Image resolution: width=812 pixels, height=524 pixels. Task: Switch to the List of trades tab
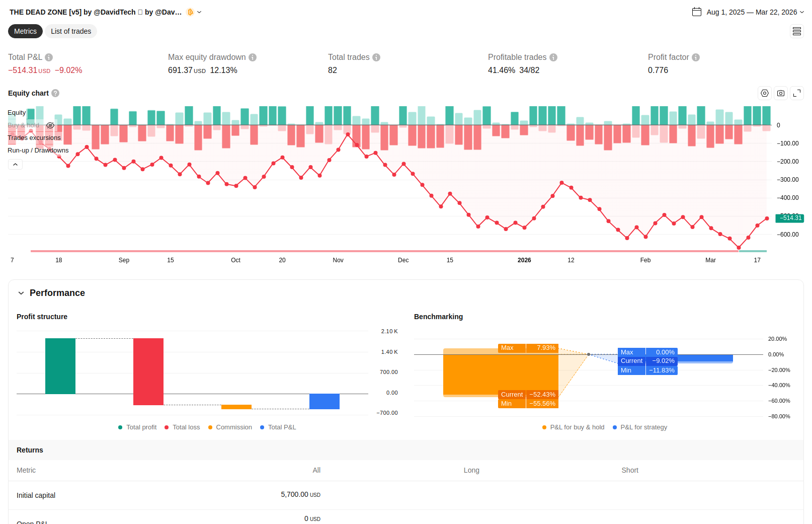71,31
